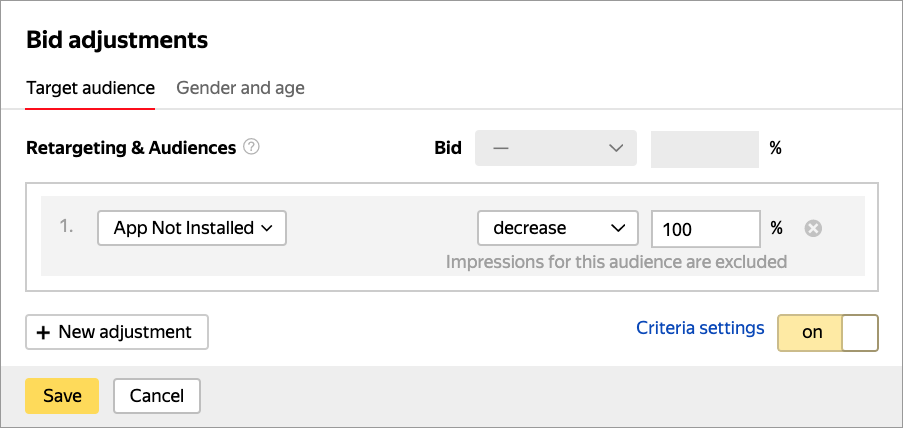Open the decrease dropdown

click(557, 228)
